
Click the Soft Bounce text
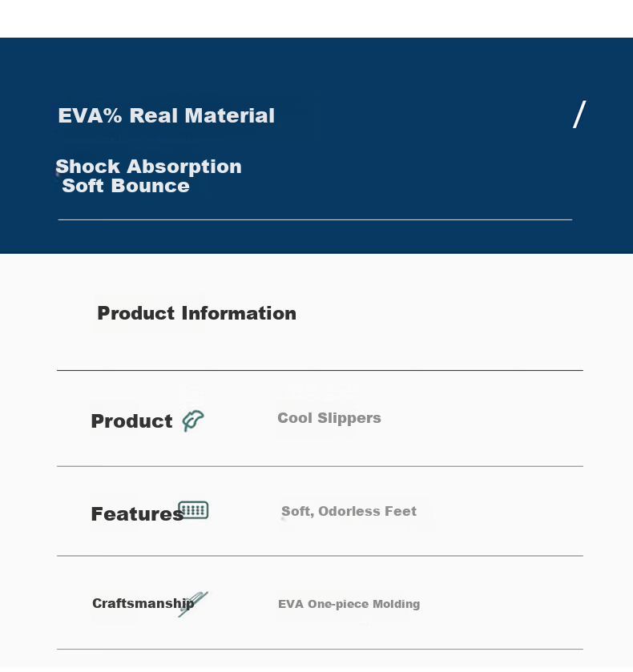(126, 186)
